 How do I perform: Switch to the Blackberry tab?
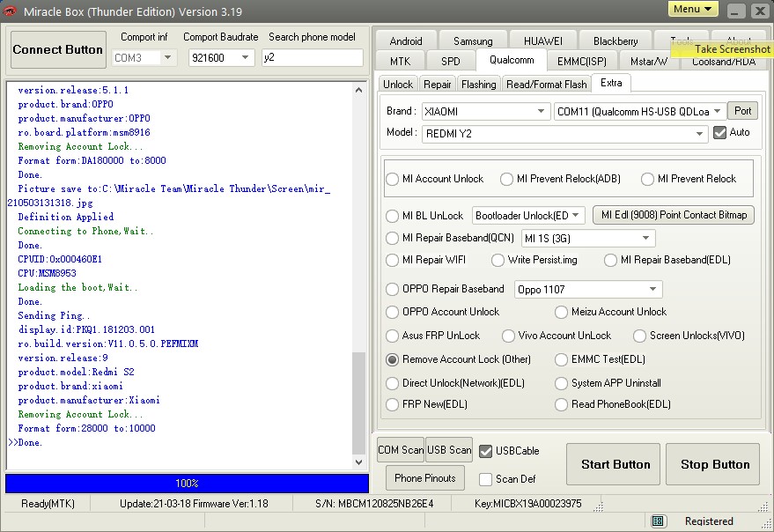pyautogui.click(x=616, y=41)
